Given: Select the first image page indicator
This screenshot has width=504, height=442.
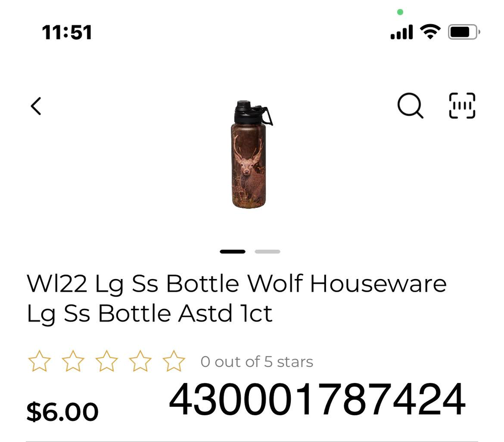Looking at the screenshot, I should [233, 252].
